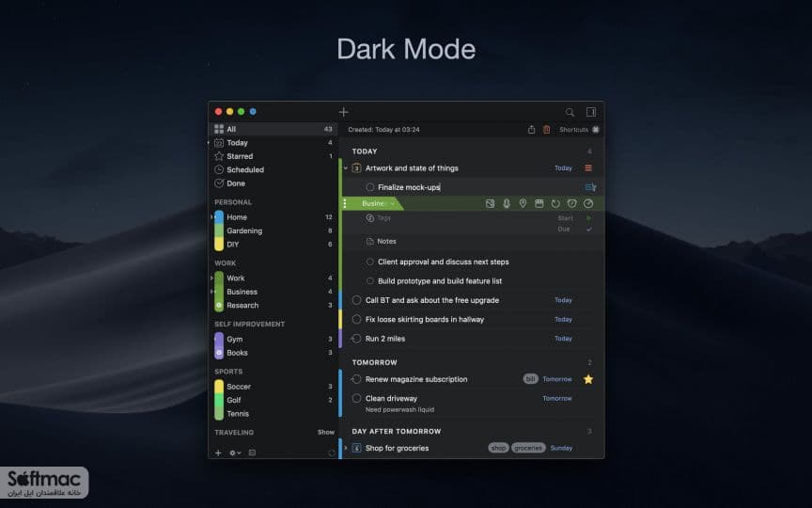Click the repeat icon in task toolbar

(x=555, y=204)
